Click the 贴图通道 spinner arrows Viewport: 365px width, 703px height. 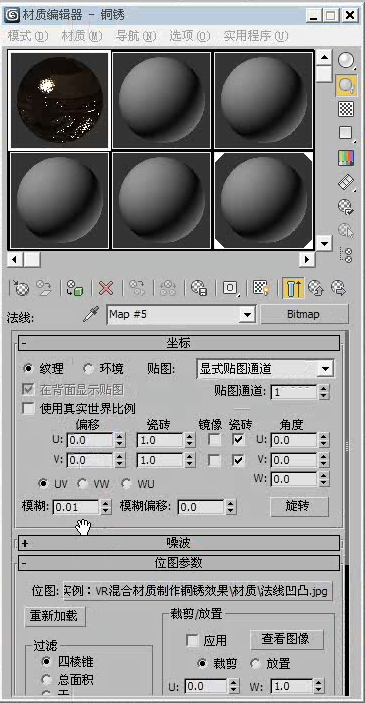click(x=324, y=392)
